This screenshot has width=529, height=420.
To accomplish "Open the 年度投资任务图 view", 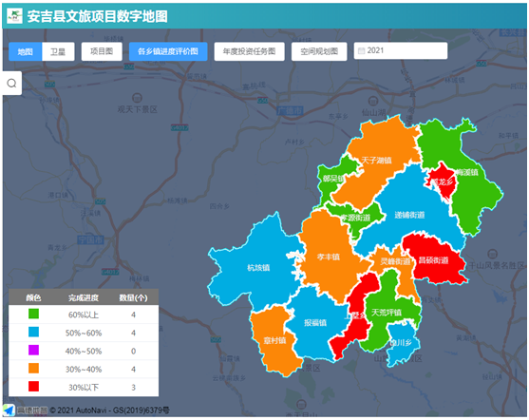I will 250,51.
